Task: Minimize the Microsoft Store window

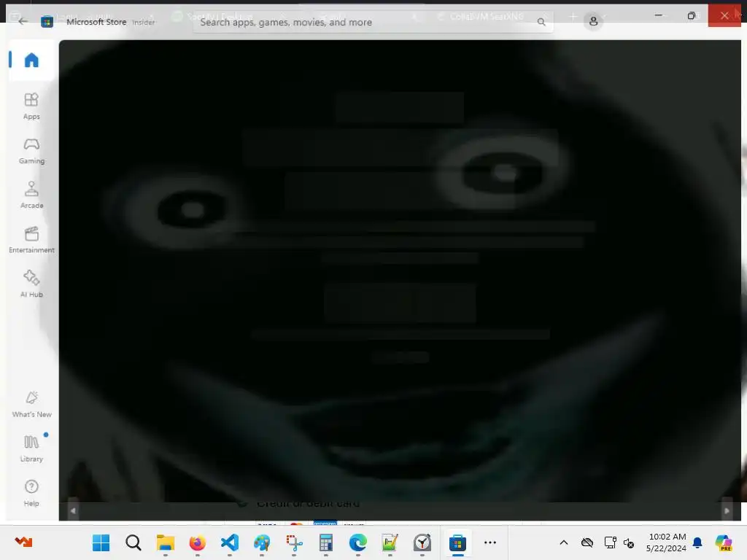Action: [x=659, y=15]
